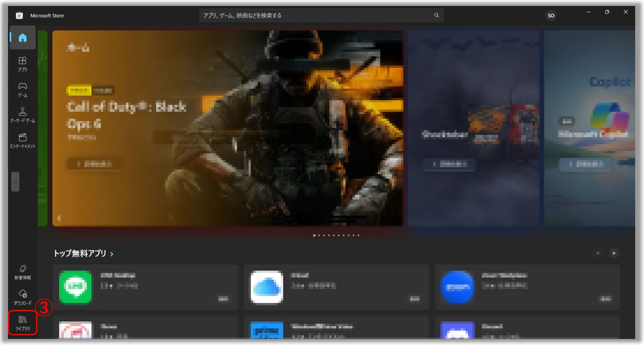Viewport: 644px width, 345px height.
Task: Open the Prime Video app icon
Action: [x=267, y=330]
